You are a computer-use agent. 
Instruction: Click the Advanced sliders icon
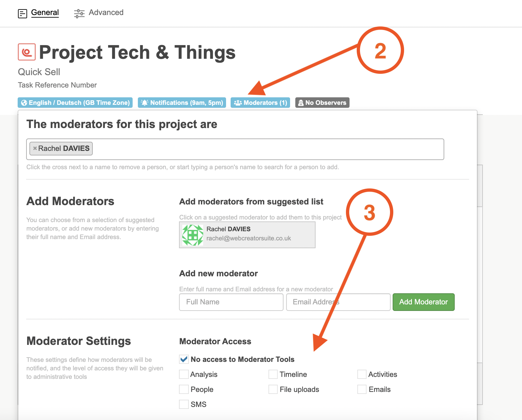79,13
